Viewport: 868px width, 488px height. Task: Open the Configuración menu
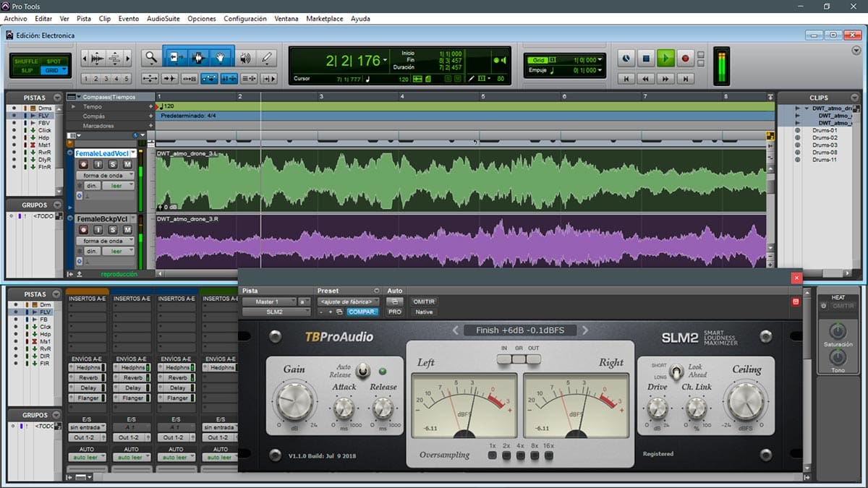pos(245,19)
